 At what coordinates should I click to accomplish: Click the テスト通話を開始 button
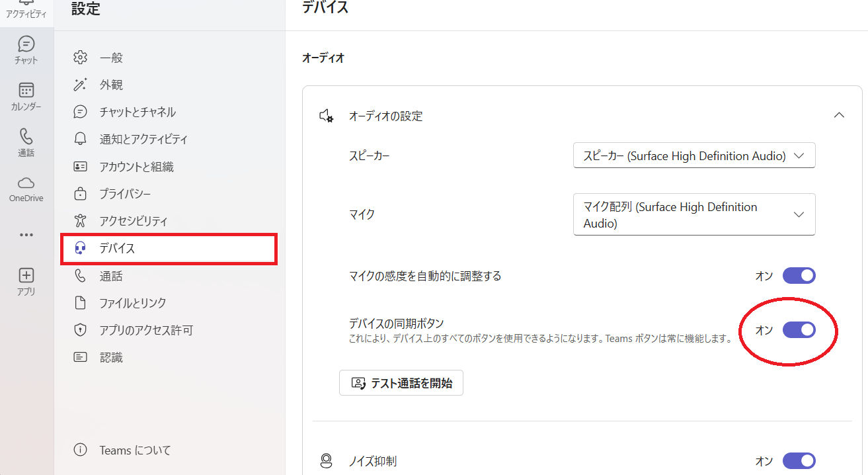click(x=401, y=382)
